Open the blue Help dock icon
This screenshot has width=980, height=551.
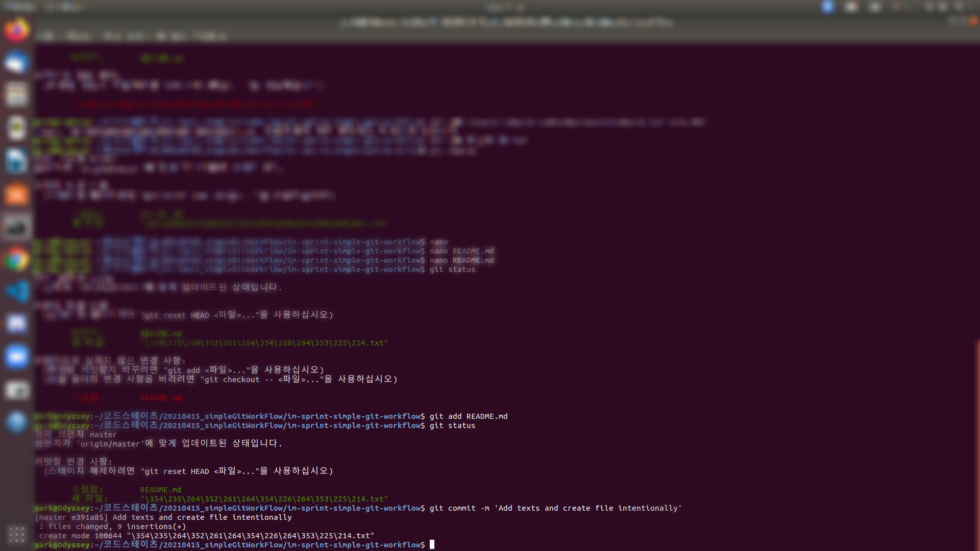point(16,422)
